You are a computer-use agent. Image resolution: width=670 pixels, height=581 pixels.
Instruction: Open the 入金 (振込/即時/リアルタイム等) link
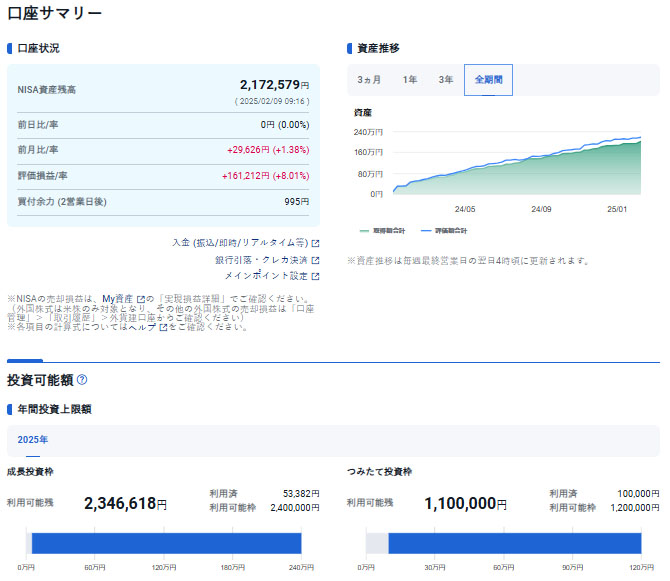coord(239,243)
